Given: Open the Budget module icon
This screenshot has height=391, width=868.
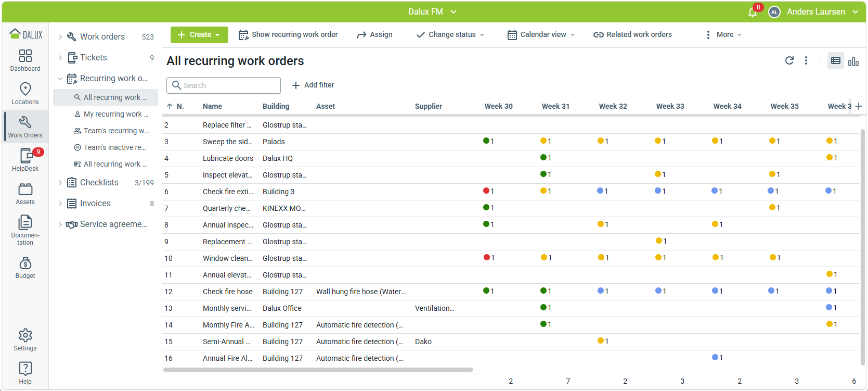Looking at the screenshot, I should (25, 268).
